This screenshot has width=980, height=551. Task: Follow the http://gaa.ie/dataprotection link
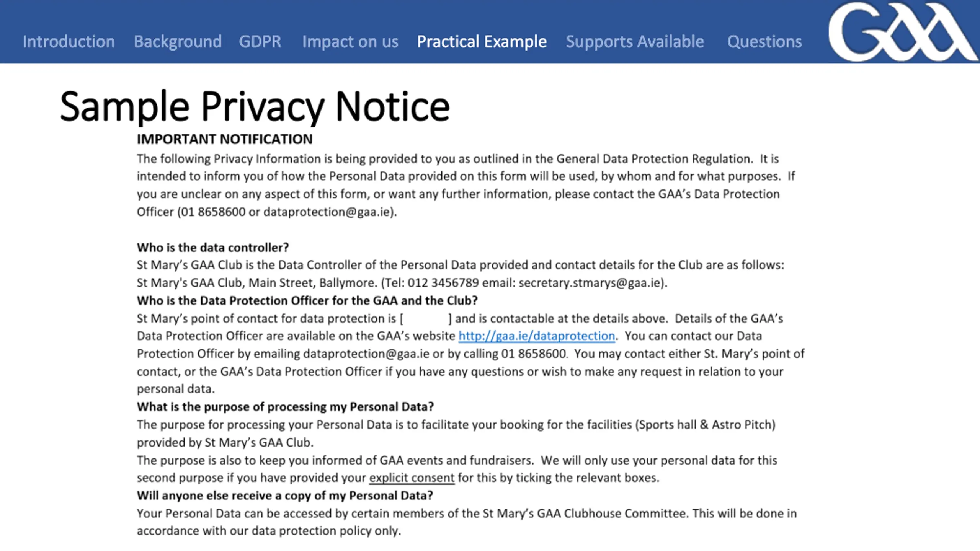coord(537,336)
